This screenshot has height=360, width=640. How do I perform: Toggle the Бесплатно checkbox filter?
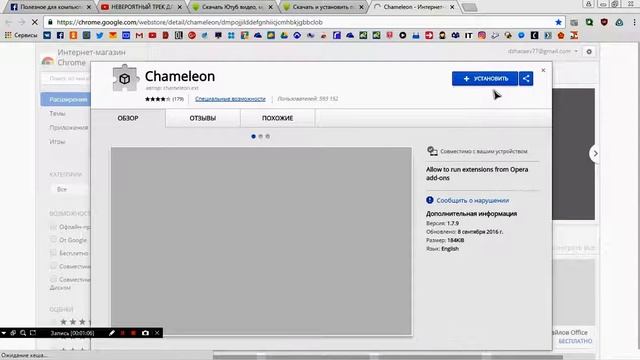point(53,253)
